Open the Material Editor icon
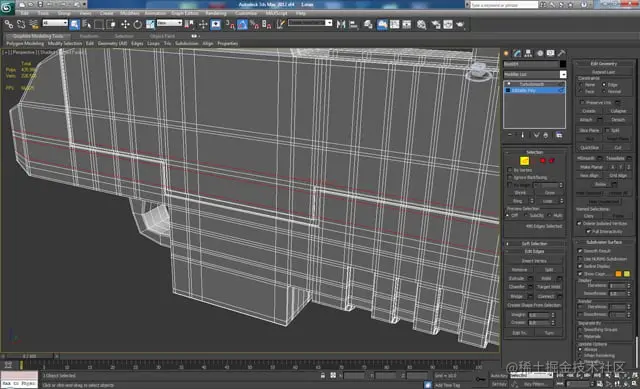Screen dimensions: 640x389 coord(422,24)
